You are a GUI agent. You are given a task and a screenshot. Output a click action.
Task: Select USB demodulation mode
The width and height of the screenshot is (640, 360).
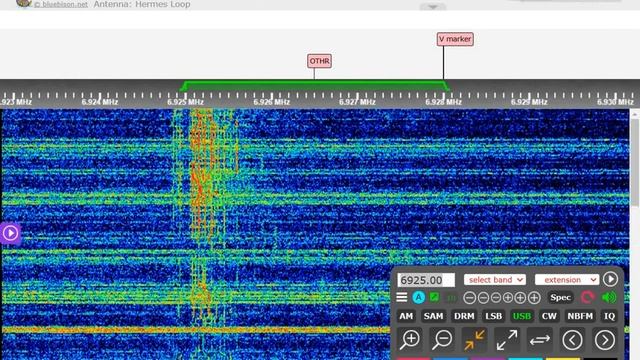coord(522,316)
